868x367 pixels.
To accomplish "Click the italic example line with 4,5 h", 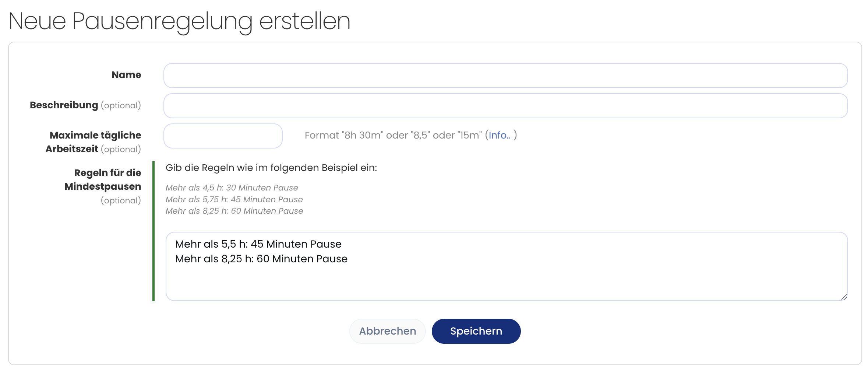I will point(232,188).
